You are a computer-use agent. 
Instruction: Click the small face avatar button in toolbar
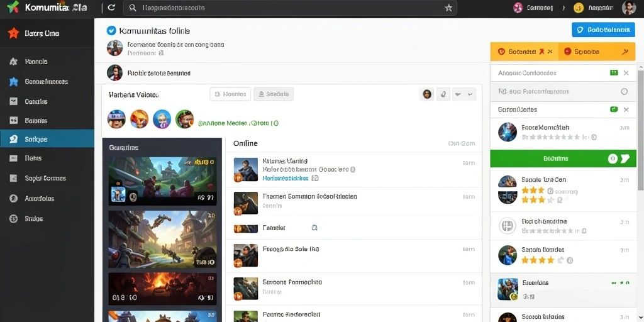[427, 94]
